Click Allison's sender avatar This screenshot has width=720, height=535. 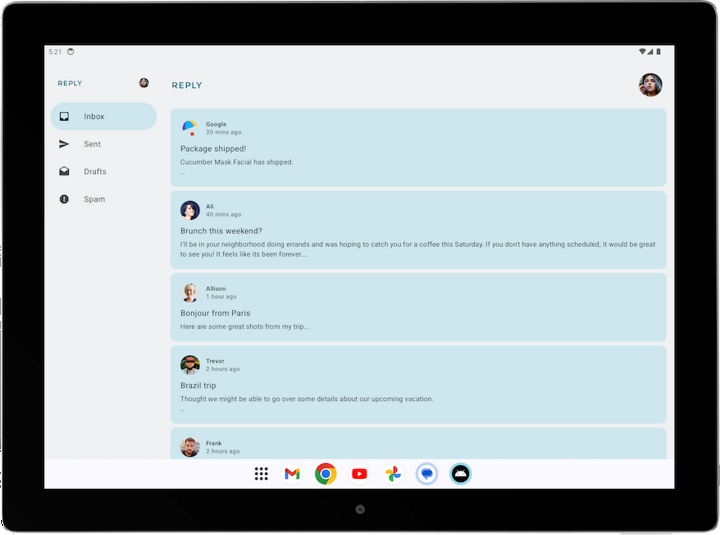click(x=190, y=292)
